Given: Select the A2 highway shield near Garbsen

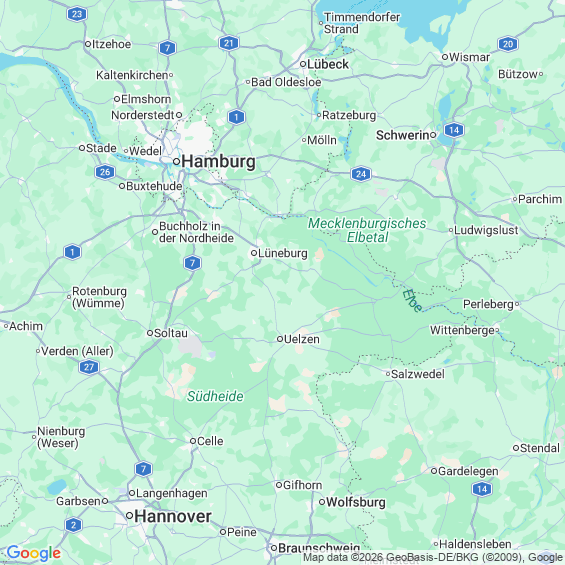Looking at the screenshot, I should [x=74, y=525].
